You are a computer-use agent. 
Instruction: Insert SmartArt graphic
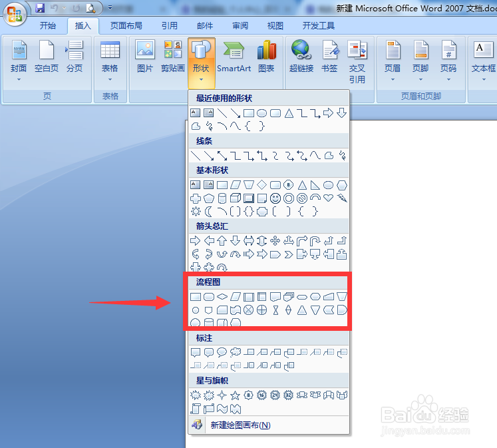pyautogui.click(x=234, y=57)
